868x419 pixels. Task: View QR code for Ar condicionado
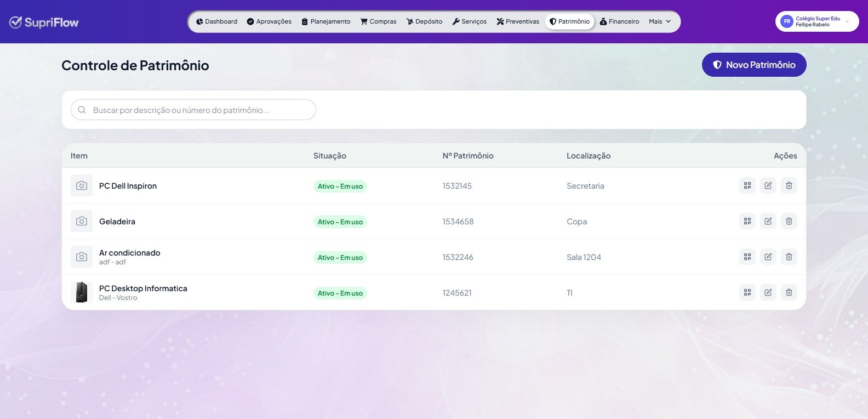coord(747,257)
